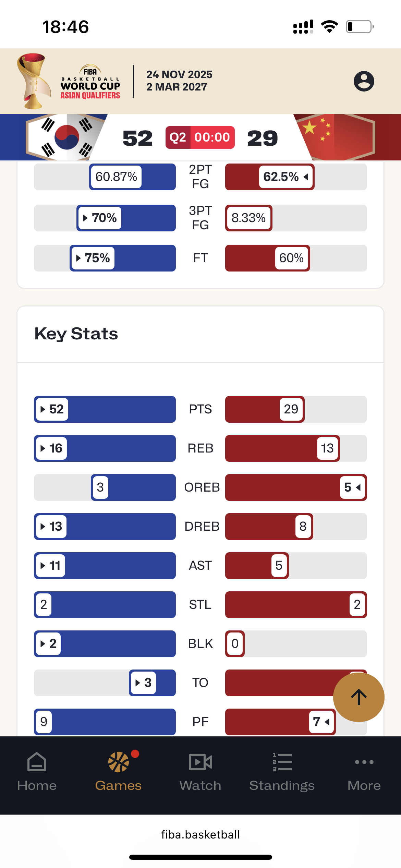Open the Watch video icon
The image size is (401, 868).
point(200,762)
